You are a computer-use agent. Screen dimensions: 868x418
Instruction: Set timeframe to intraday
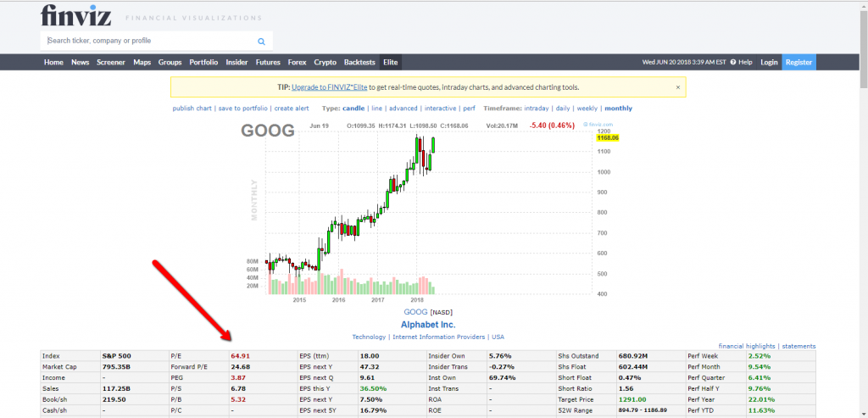point(536,109)
